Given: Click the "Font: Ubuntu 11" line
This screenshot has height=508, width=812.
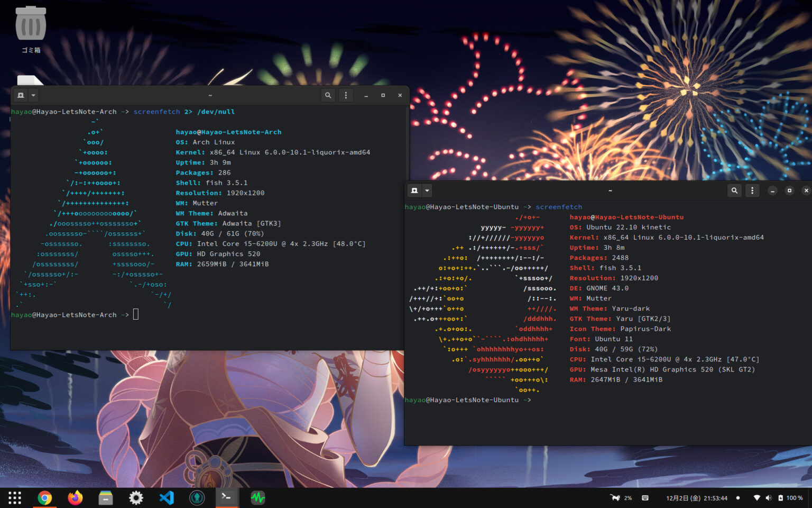Looking at the screenshot, I should [601, 339].
